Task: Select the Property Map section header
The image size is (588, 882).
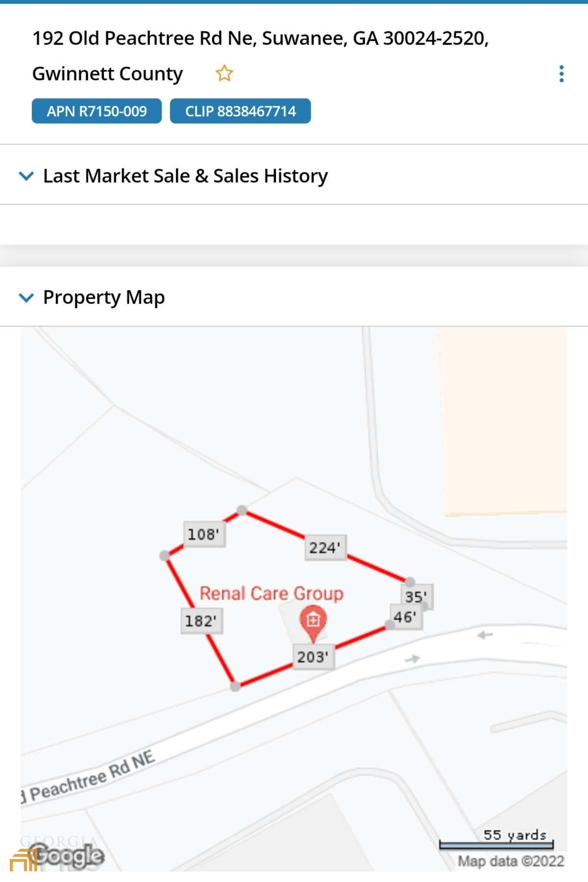Action: pyautogui.click(x=104, y=297)
